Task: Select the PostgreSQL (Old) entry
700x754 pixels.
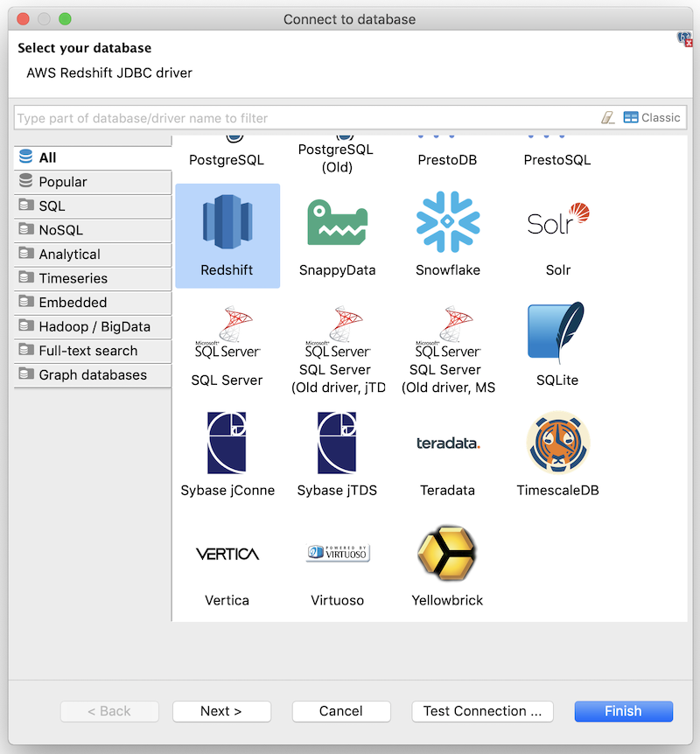Action: 336,157
